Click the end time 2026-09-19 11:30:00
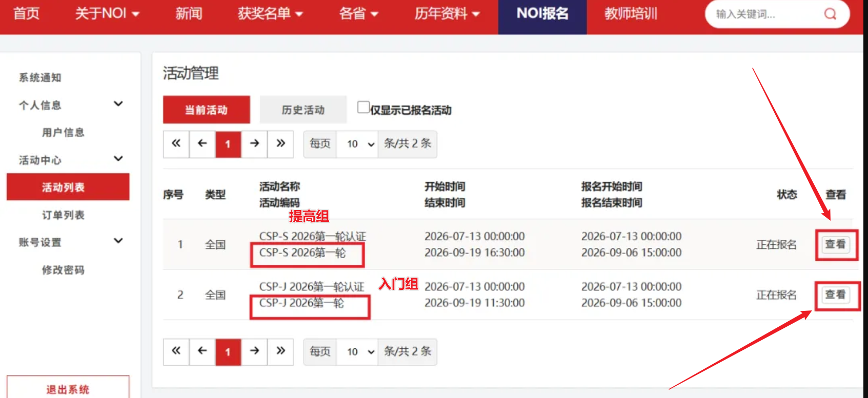The image size is (868, 398). point(475,303)
